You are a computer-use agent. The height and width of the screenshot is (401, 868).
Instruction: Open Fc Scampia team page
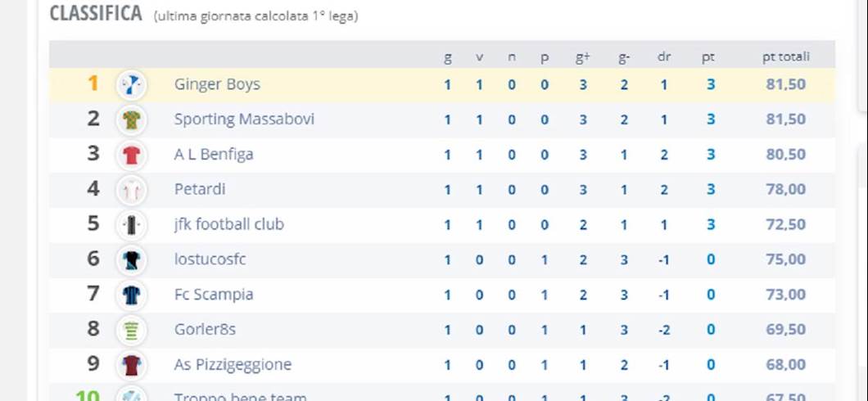213,295
